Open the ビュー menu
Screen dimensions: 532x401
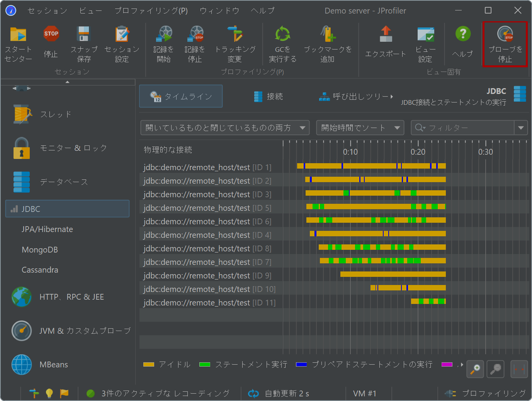(x=91, y=10)
